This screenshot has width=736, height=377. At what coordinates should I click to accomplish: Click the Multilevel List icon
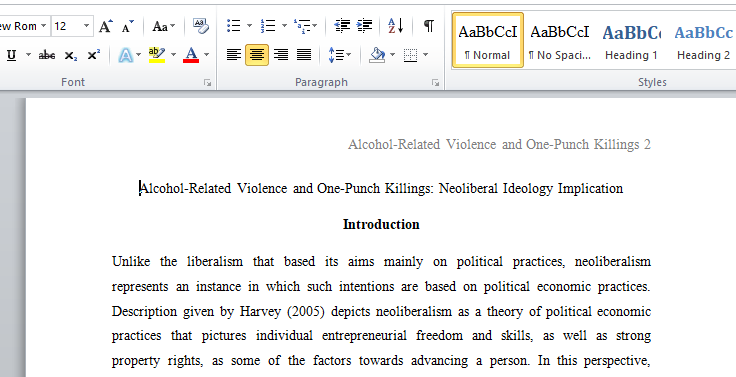click(x=301, y=26)
